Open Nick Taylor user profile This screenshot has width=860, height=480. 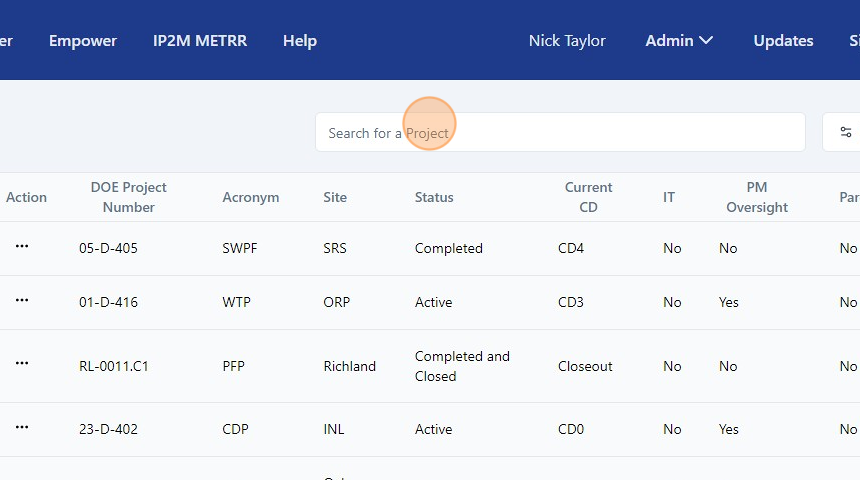(x=567, y=41)
